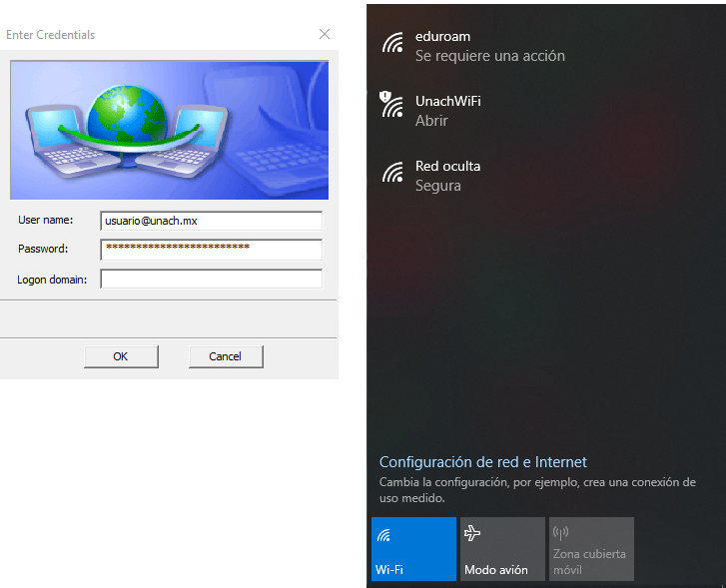Image resolution: width=726 pixels, height=588 pixels.
Task: Turn off the Wi-Fi quick action tile
Action: point(413,549)
